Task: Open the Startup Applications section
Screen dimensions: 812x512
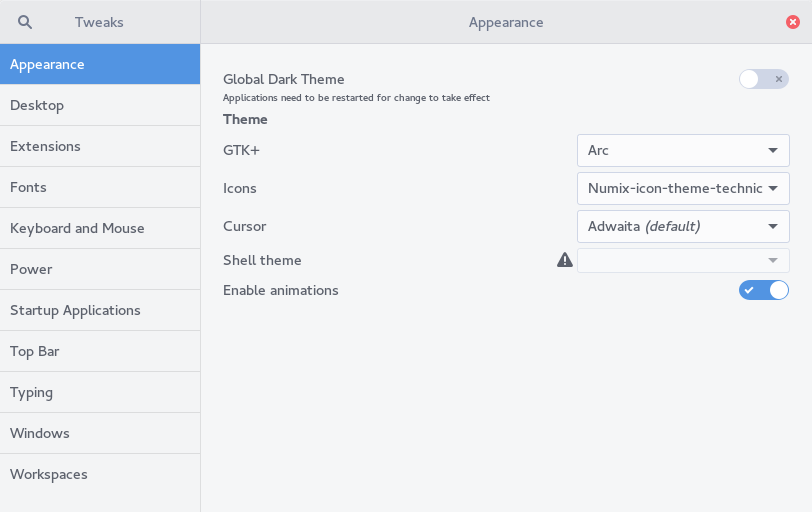Action: (100, 310)
